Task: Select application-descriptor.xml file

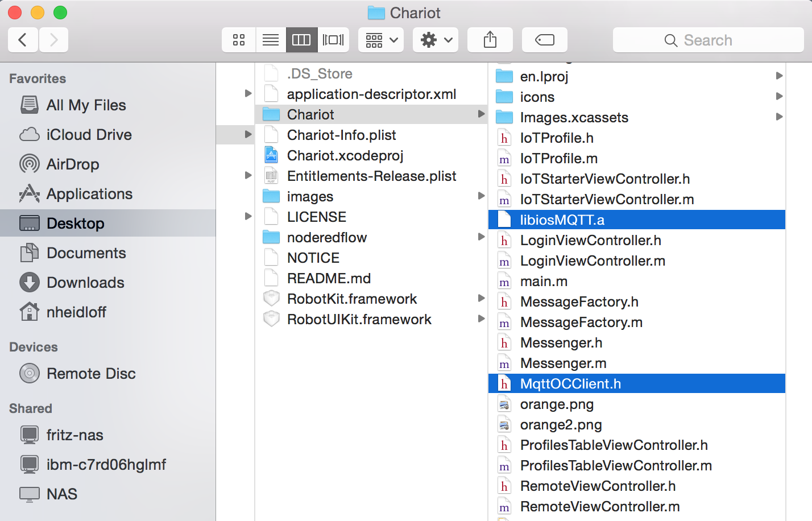Action: pyautogui.click(x=371, y=94)
